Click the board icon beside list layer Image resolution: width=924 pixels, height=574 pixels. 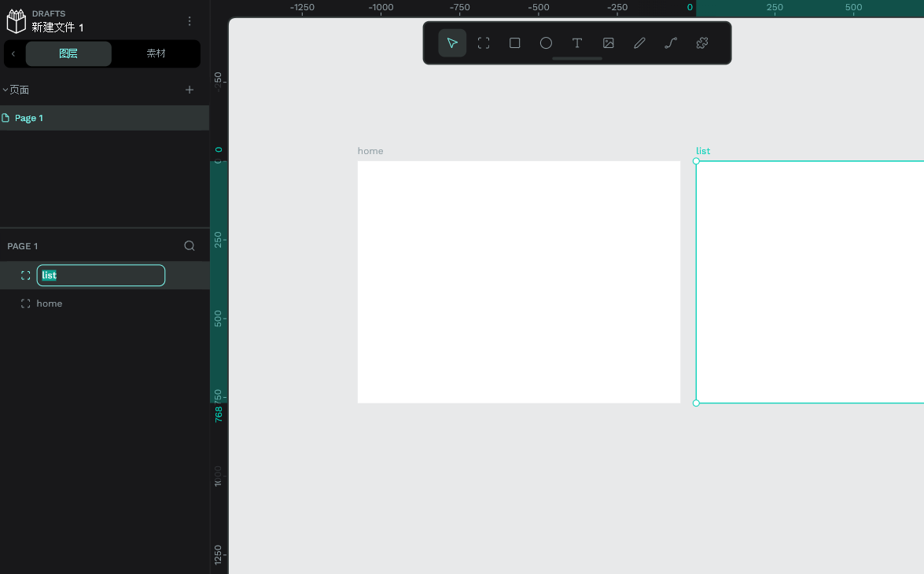25,275
